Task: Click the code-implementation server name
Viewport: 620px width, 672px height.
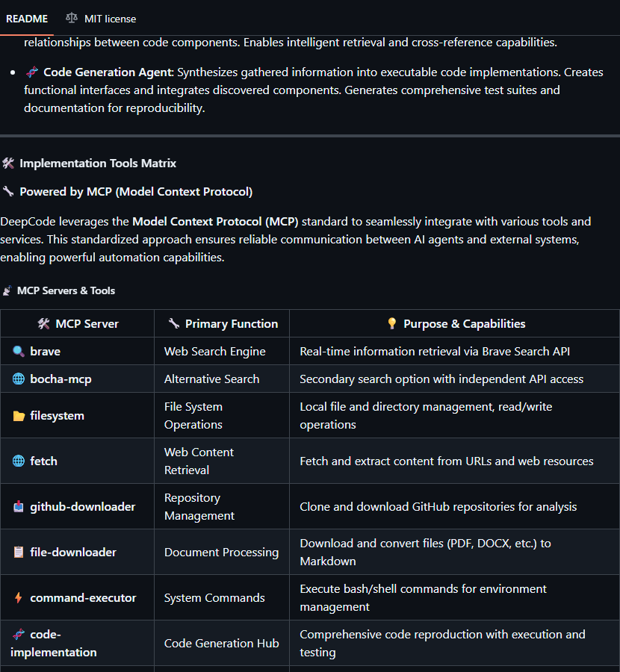Action: pyautogui.click(x=54, y=644)
